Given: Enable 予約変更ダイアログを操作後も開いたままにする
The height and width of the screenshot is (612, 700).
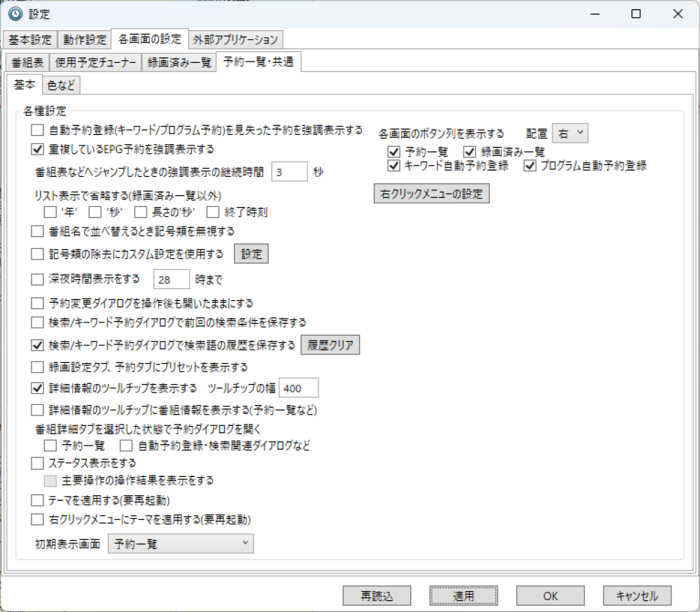Looking at the screenshot, I should (38, 304).
